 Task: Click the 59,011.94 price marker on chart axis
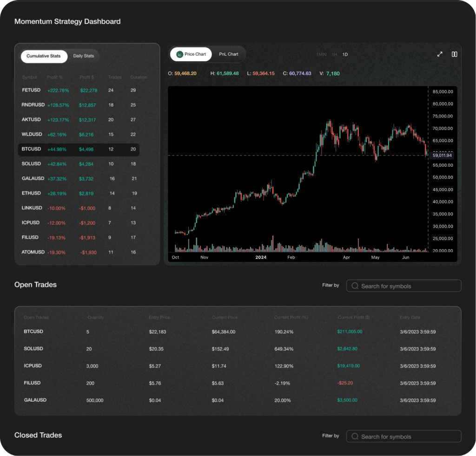coord(442,156)
